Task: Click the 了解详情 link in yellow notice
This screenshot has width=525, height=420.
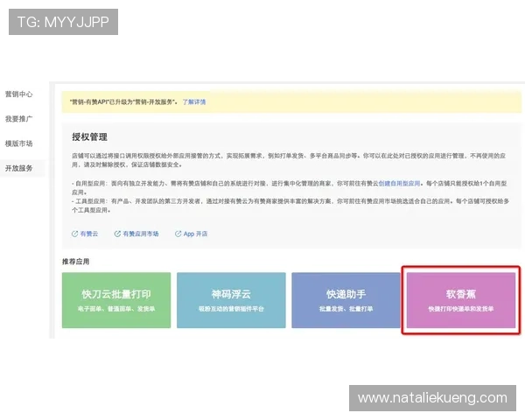Action: (194, 101)
